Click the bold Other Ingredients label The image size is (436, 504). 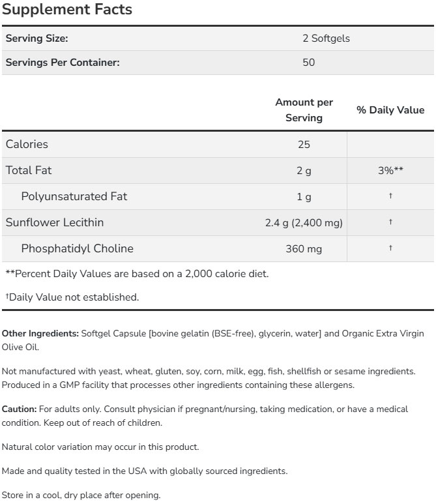(40, 333)
